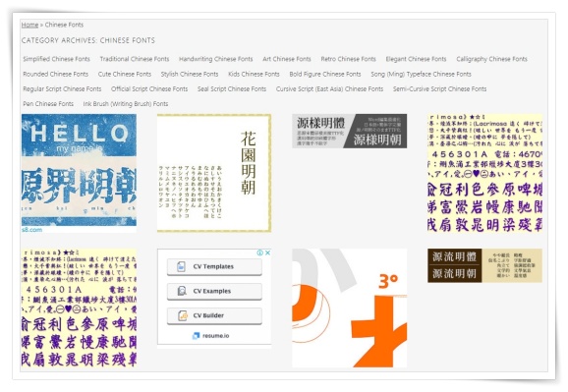Click the CV Builder ad button
Screen dimensions: 568x392
click(x=214, y=315)
